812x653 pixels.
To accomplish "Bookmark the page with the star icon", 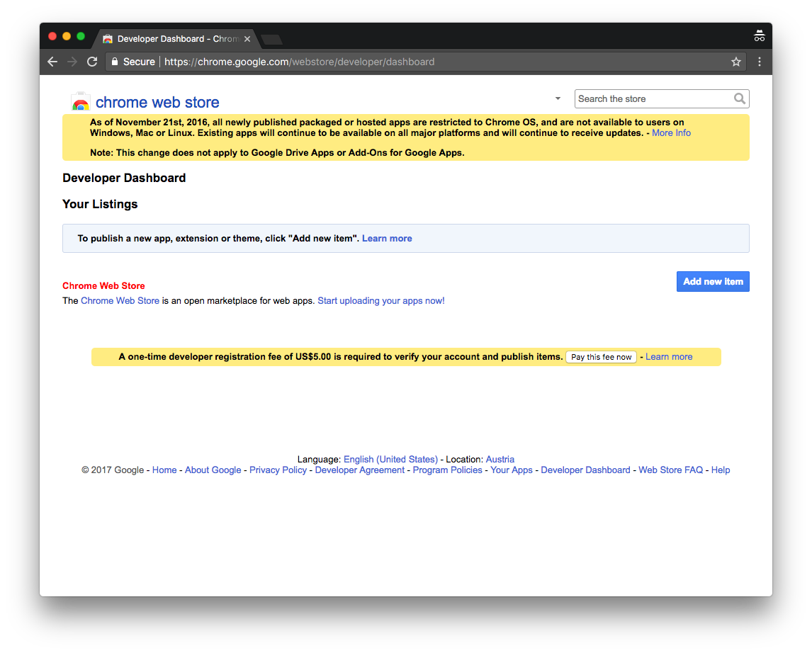I will 736,62.
